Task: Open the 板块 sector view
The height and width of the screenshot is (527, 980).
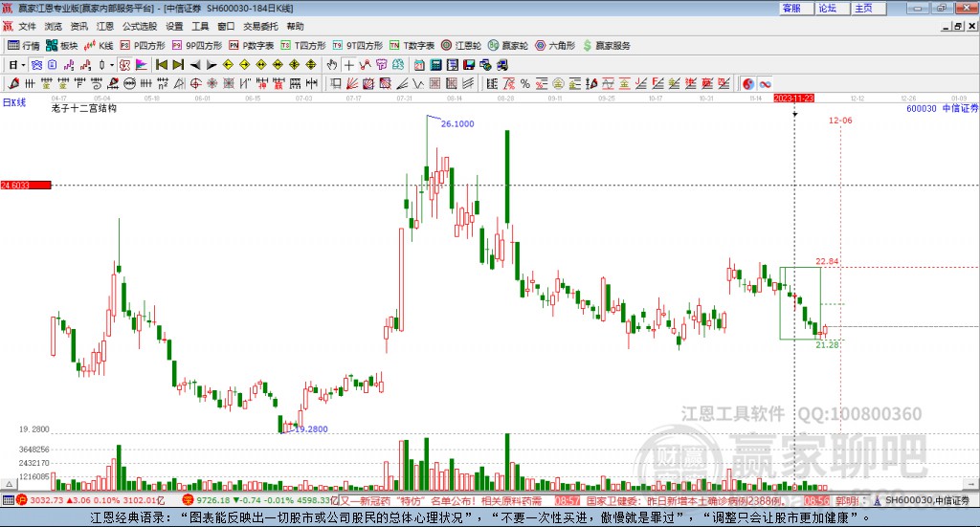Action: (61, 46)
